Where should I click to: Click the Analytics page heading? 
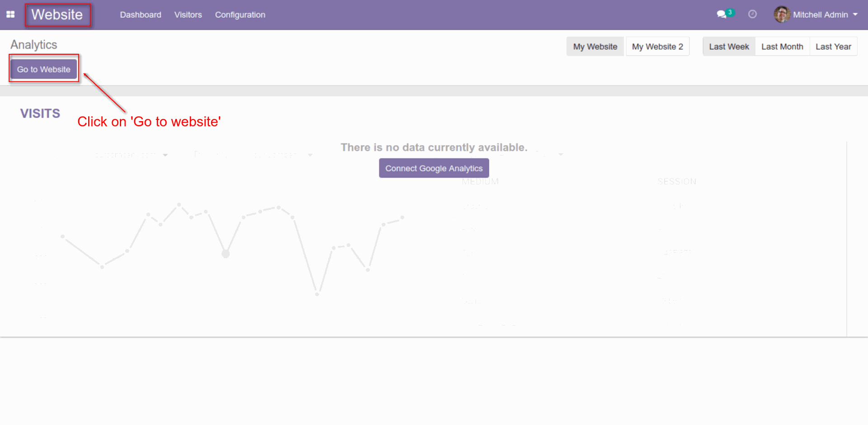point(33,44)
